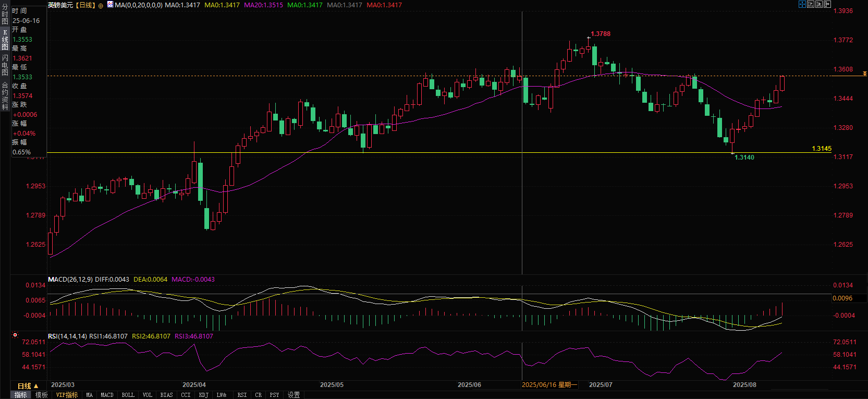Viewport: 868px width, 399px height.
Task: Click the 2025/03 time axis label
Action: pyautogui.click(x=63, y=385)
